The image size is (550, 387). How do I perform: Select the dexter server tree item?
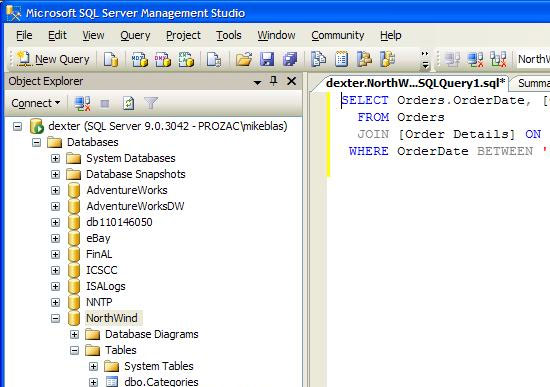click(168, 126)
